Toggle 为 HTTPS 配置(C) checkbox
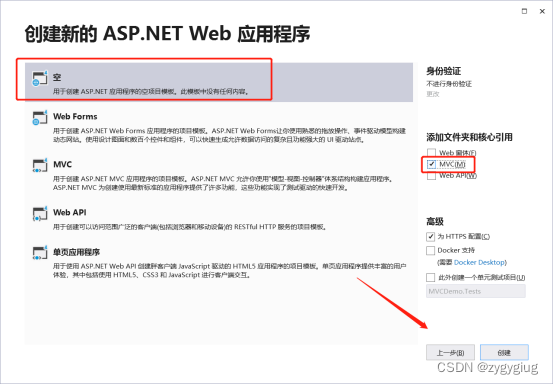 [430, 236]
